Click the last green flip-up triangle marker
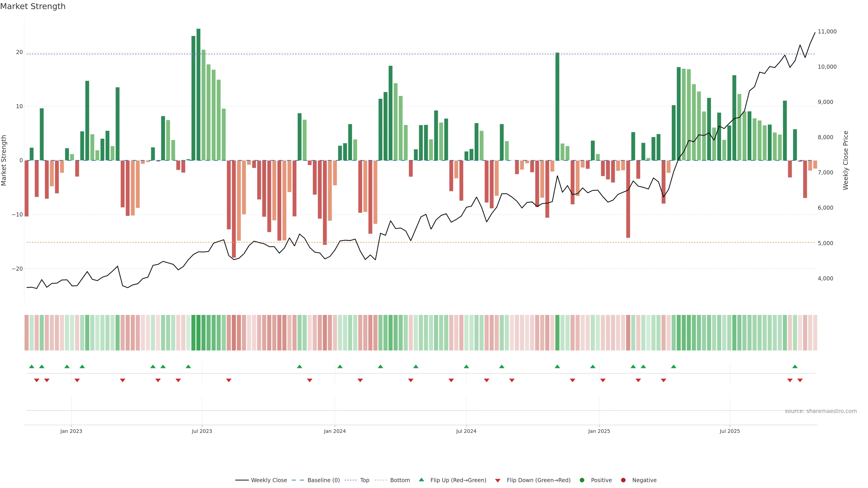This screenshot has height=488, width=868. pyautogui.click(x=795, y=366)
